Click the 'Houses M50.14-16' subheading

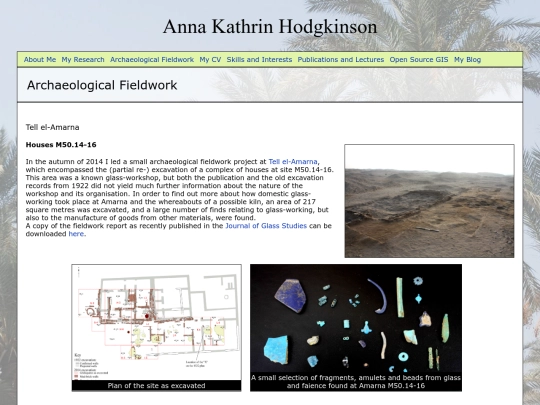(61, 145)
